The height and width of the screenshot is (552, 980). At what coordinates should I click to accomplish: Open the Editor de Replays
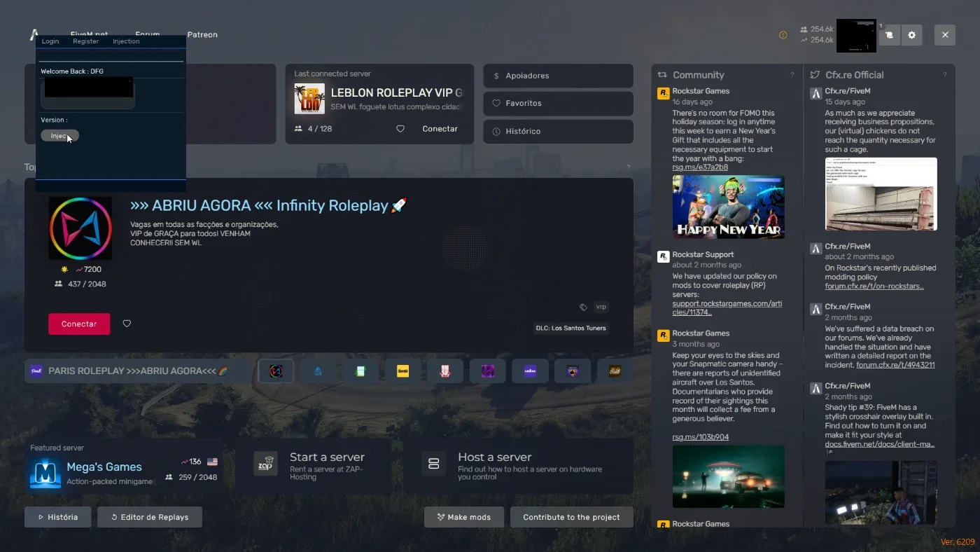pos(150,517)
